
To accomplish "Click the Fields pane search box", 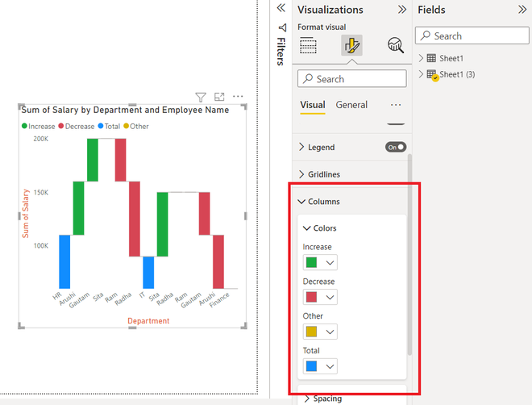I will 472,35.
